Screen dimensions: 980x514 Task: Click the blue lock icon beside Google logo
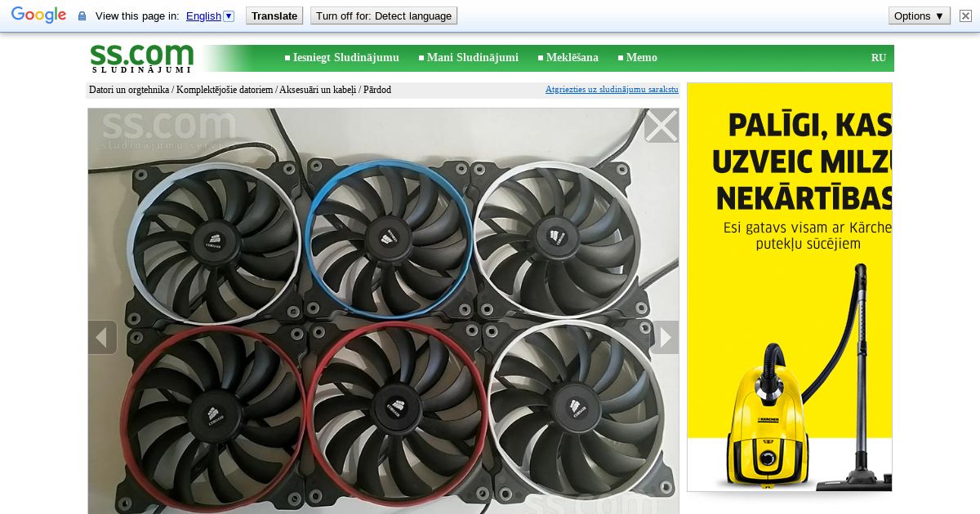tap(82, 16)
